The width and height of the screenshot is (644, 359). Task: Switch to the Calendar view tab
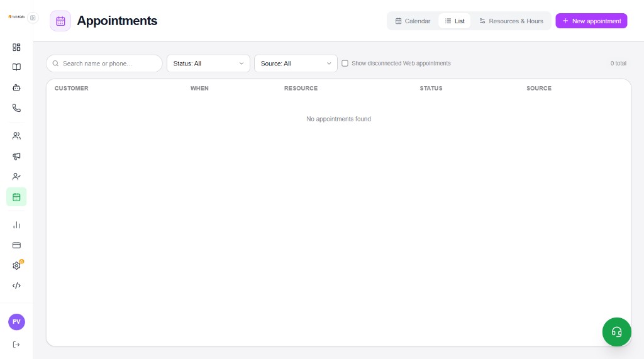coord(413,21)
